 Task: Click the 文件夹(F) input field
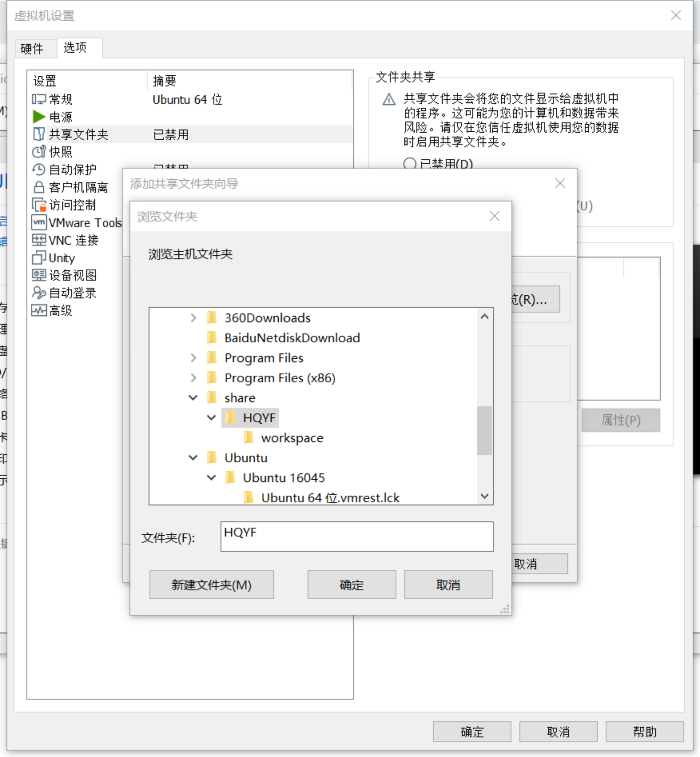(x=357, y=536)
